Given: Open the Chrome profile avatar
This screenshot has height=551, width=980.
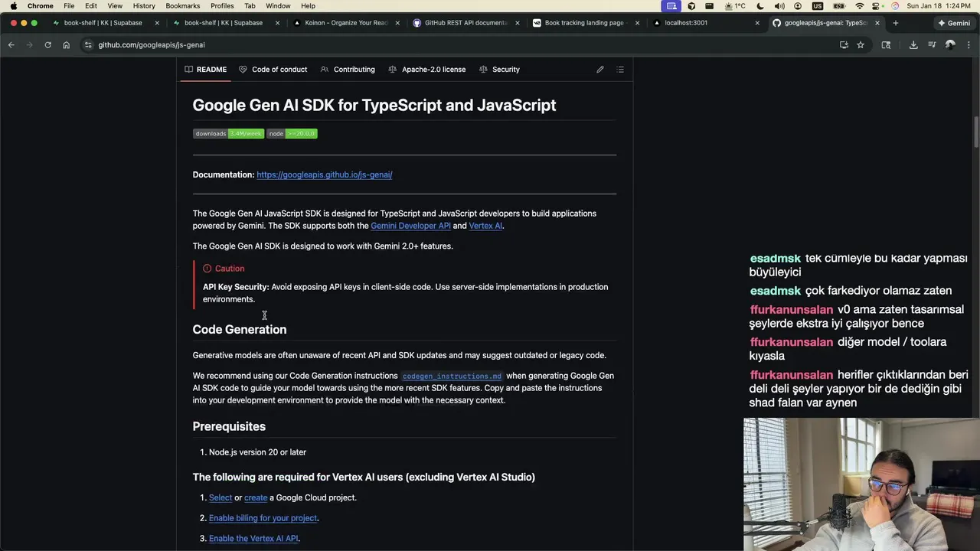Looking at the screenshot, I should point(950,45).
